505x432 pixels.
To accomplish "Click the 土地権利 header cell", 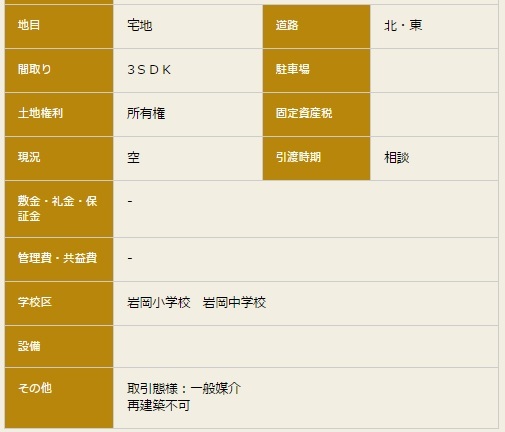I will click(59, 114).
